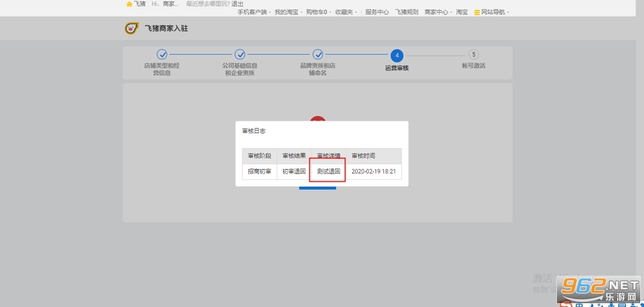Click the step 2 checkmark circle

pos(240,55)
